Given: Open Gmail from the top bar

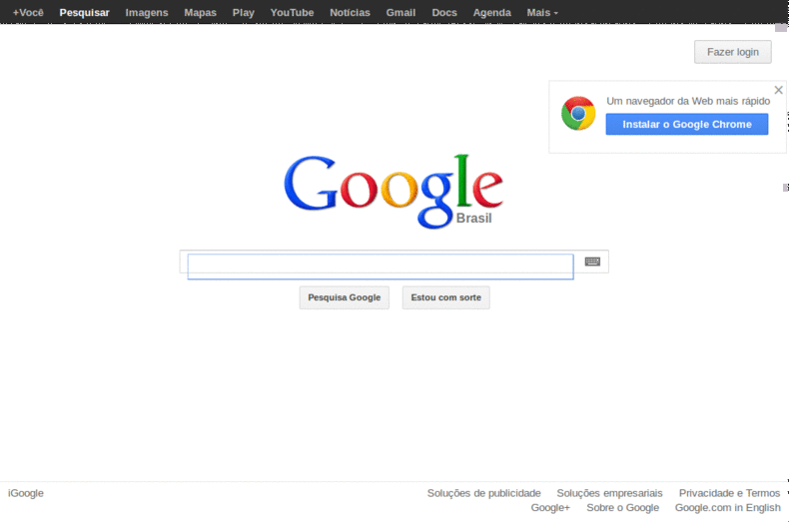Looking at the screenshot, I should (400, 12).
